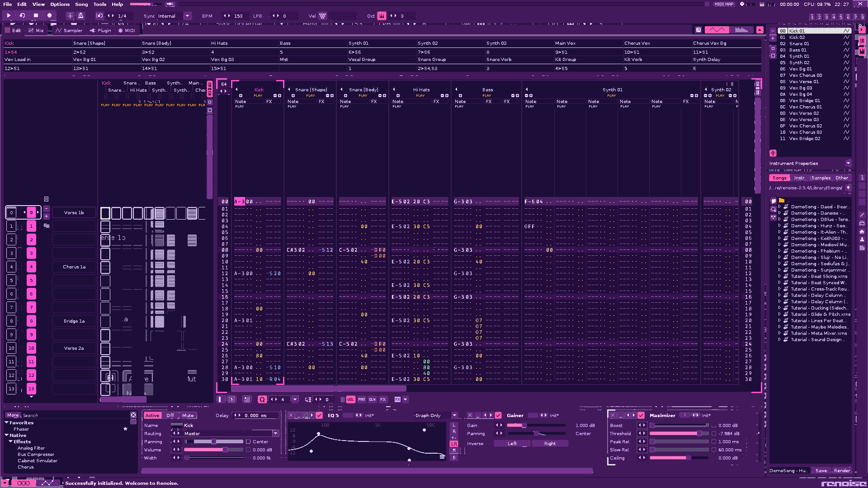
Task: Remove the EQ 5 device with X
Action: [291, 415]
